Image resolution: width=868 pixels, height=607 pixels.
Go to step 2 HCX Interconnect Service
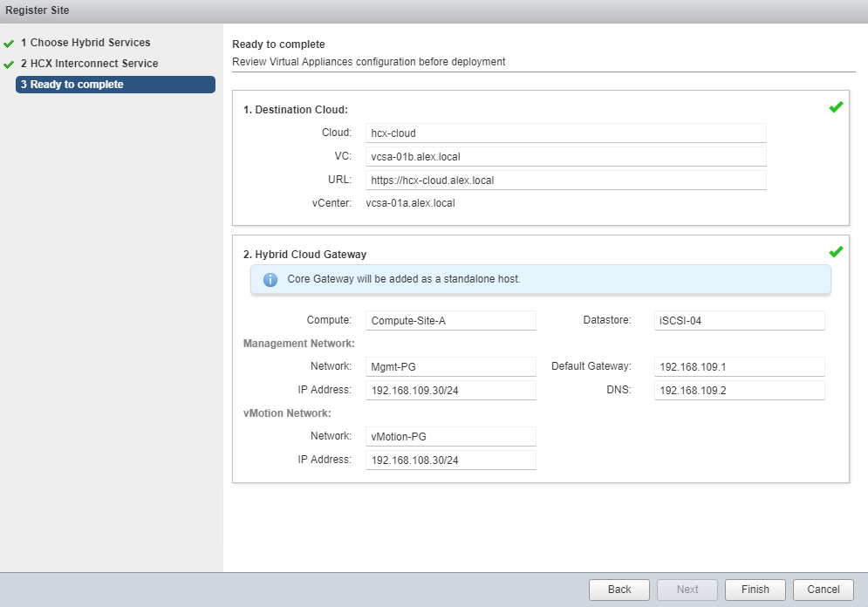89,64
